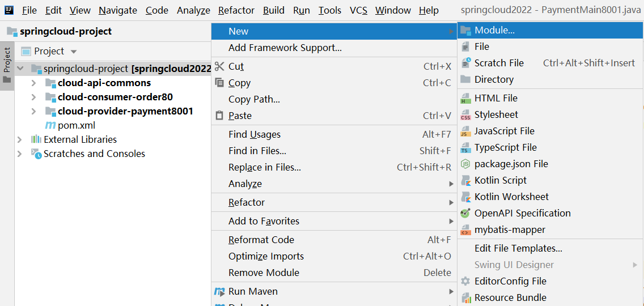Click the Cut scissors icon
644x306 pixels.
(x=220, y=66)
